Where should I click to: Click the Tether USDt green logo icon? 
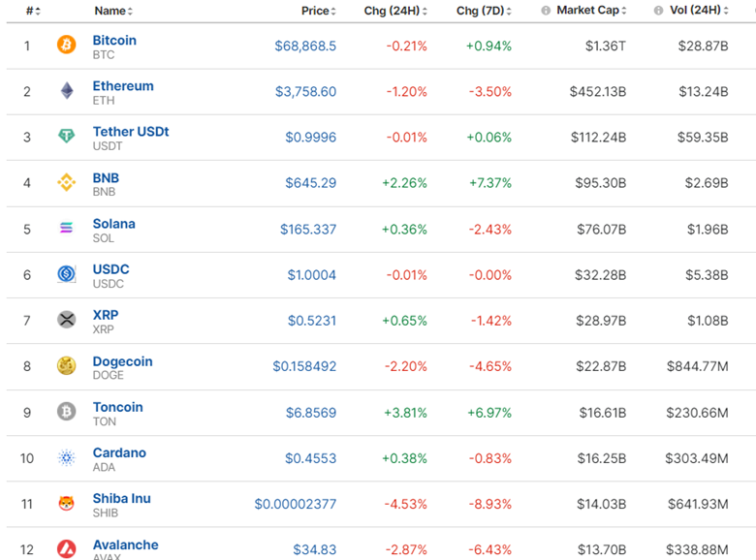click(x=67, y=136)
